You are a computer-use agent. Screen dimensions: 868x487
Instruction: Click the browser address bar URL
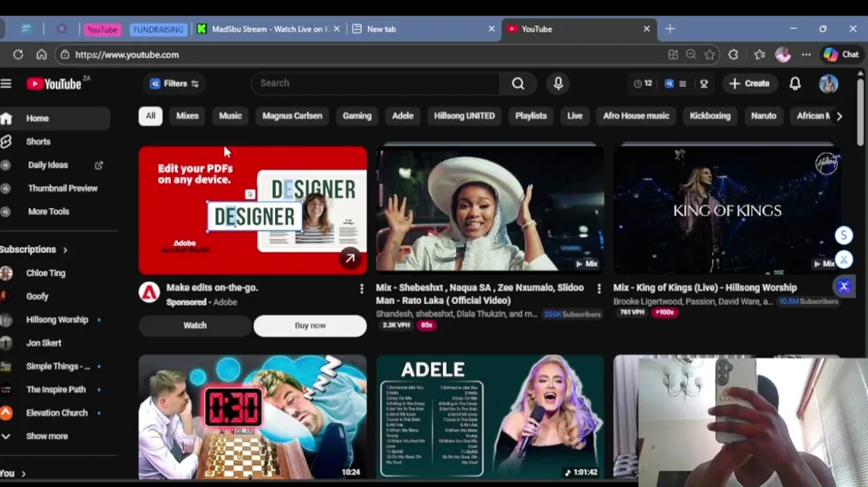pos(127,55)
